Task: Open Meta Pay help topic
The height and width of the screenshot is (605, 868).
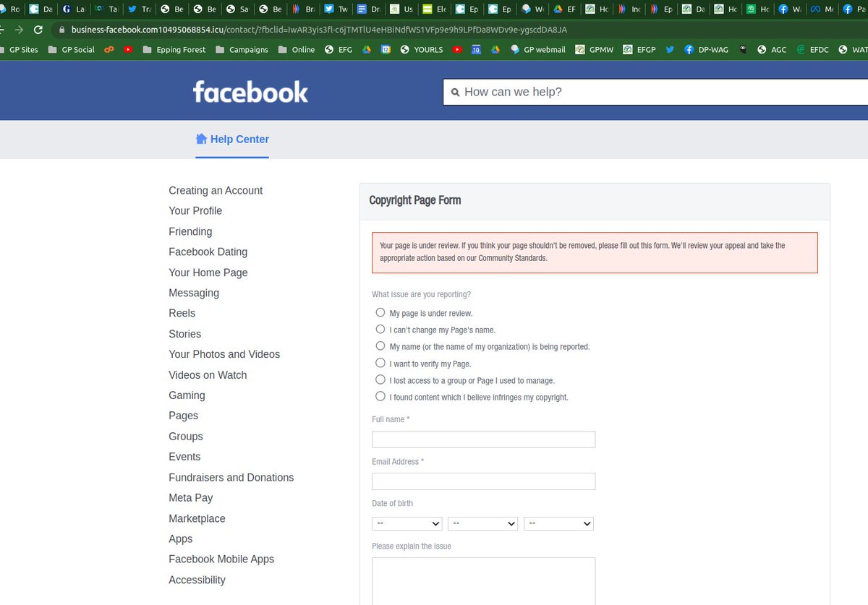Action: click(191, 497)
